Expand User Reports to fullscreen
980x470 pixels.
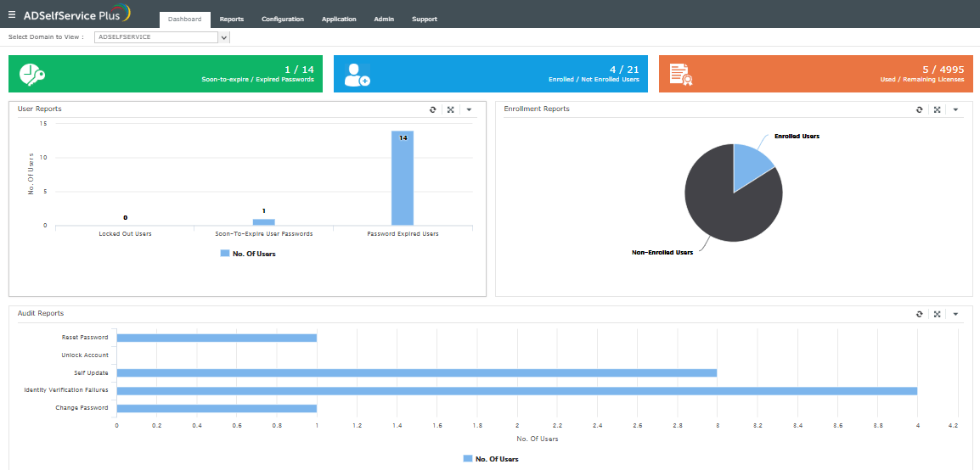(x=451, y=109)
